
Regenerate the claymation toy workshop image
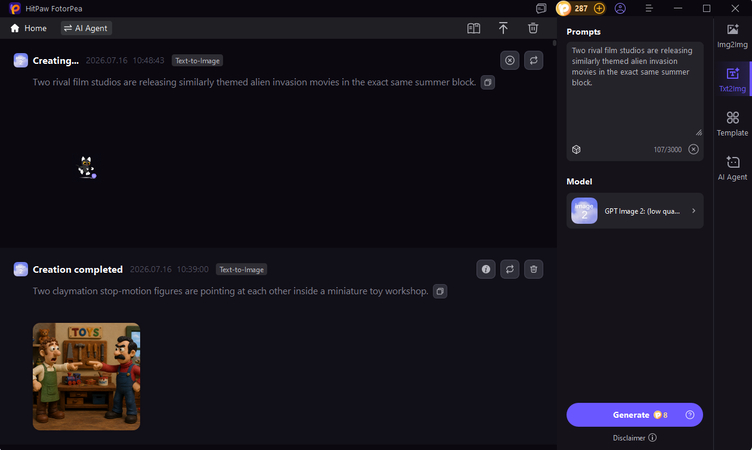(509, 269)
